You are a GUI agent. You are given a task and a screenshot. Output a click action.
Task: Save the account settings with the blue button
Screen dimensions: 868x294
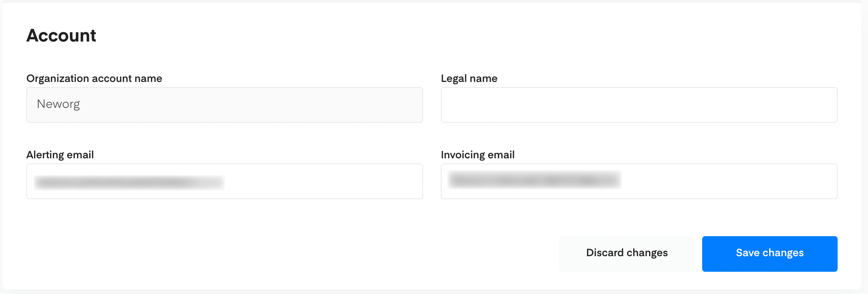[770, 254]
